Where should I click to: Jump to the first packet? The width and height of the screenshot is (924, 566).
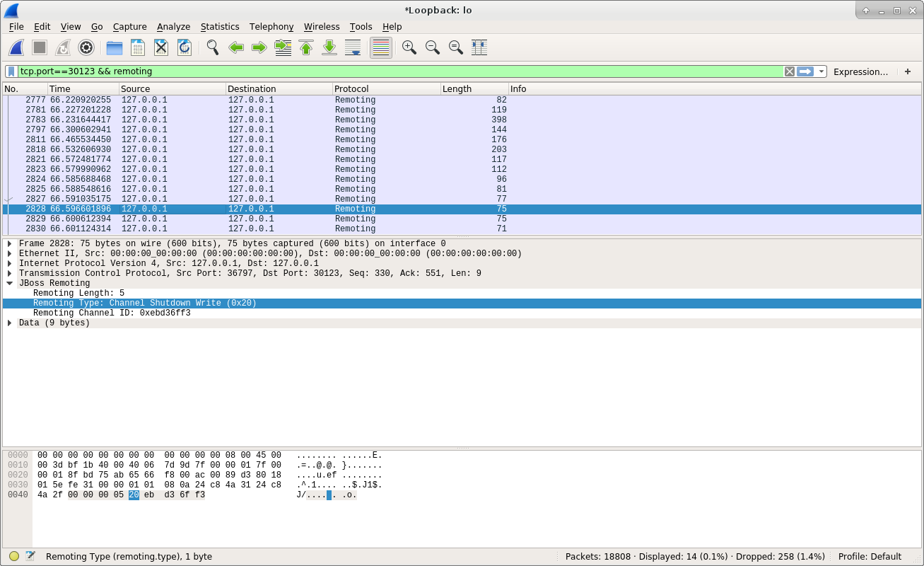click(x=306, y=47)
